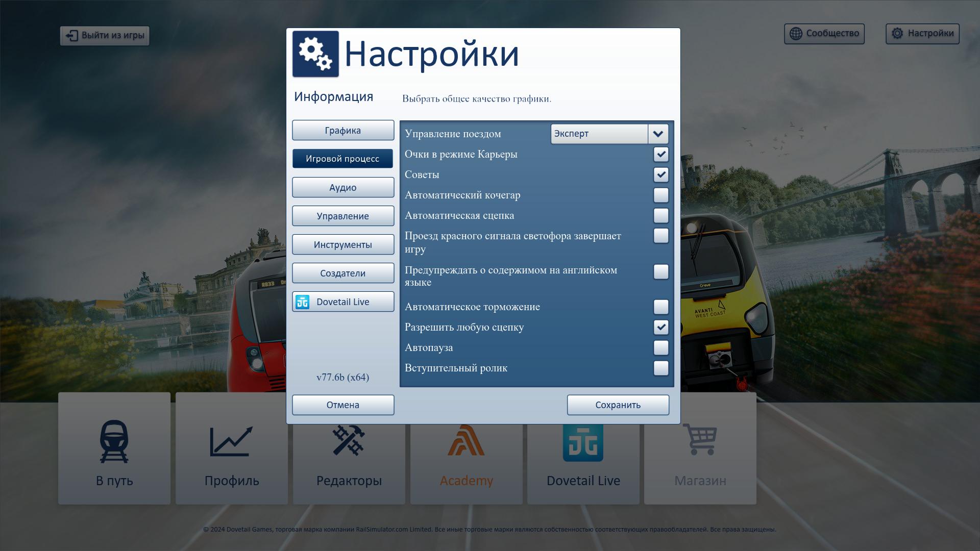
Task: Expand Управление поездом dropdown arrow
Action: point(658,134)
